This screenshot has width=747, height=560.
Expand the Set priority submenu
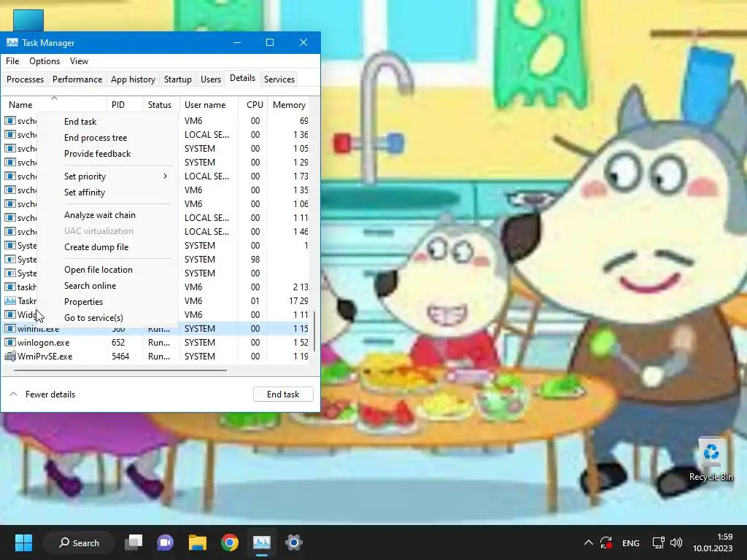click(116, 176)
